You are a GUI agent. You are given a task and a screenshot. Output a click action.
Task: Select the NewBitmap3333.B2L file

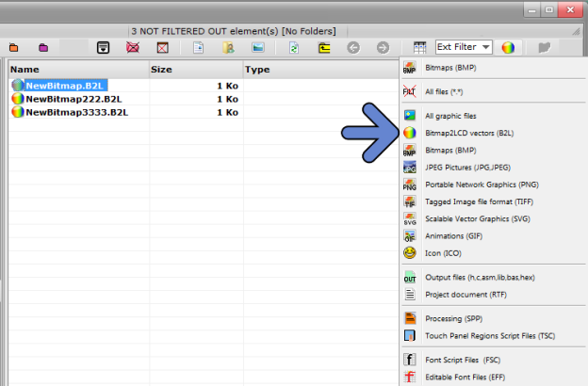point(78,112)
